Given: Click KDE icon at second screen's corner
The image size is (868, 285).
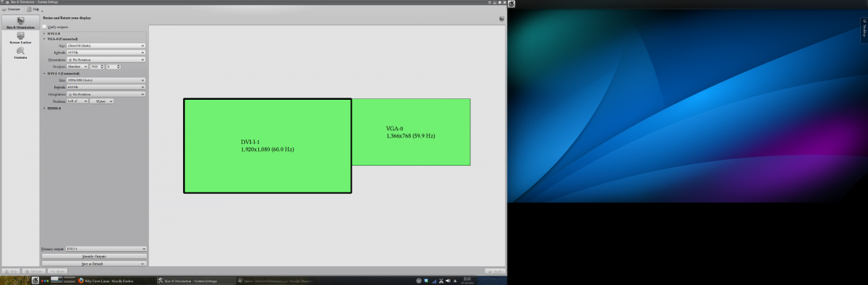Looking at the screenshot, I should [x=511, y=4].
